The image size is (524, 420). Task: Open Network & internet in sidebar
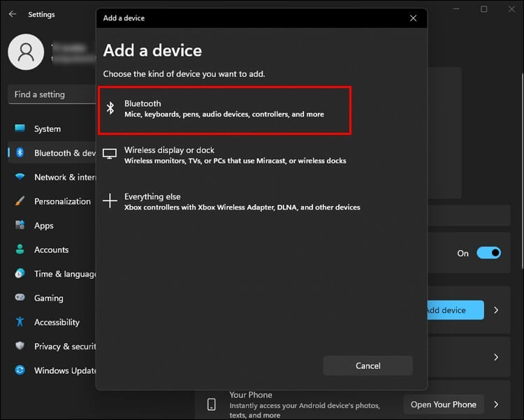[52, 178]
